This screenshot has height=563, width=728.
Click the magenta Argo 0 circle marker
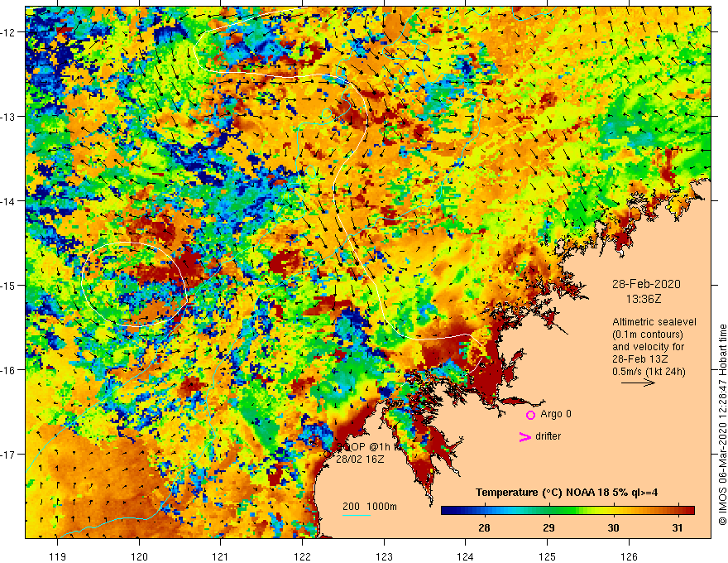530,415
